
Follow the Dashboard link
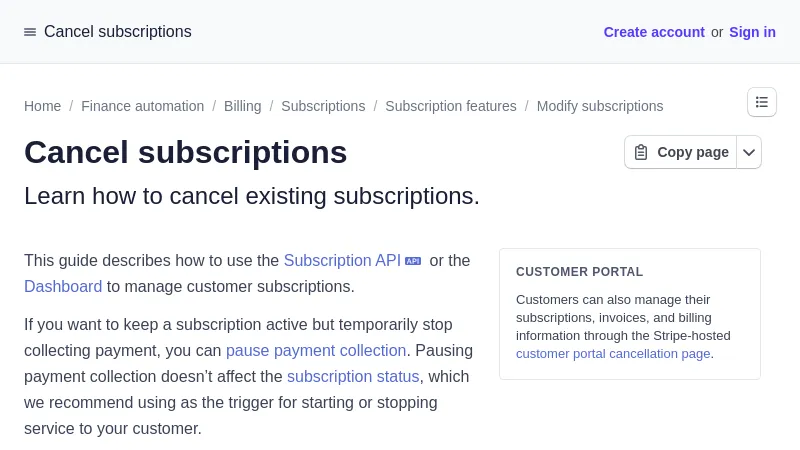[63, 287]
